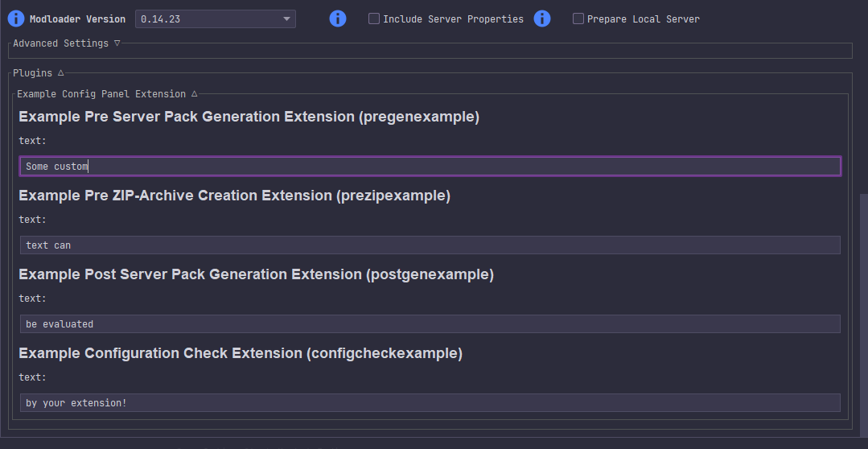Viewport: 868px width, 449px height.
Task: Click the "text:" label above "by your extension!"
Action: 32,377
